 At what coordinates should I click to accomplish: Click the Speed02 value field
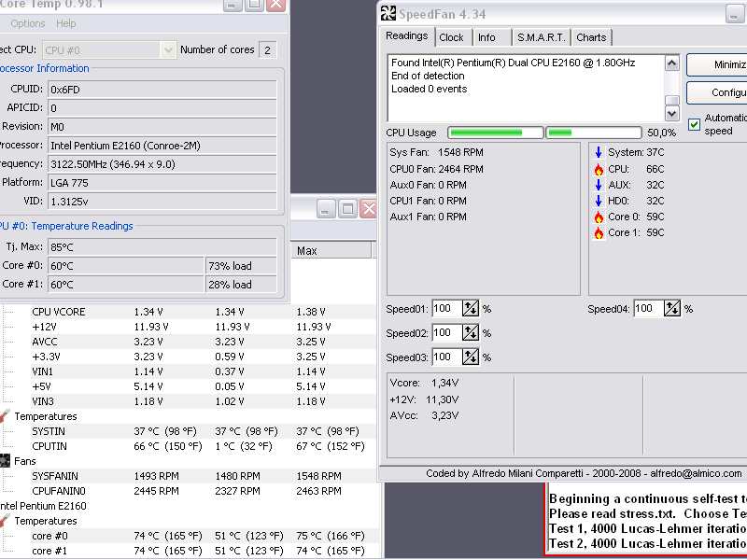446,333
